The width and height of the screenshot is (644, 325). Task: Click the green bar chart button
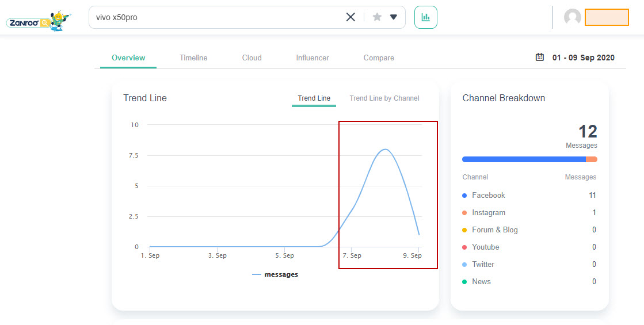click(426, 17)
